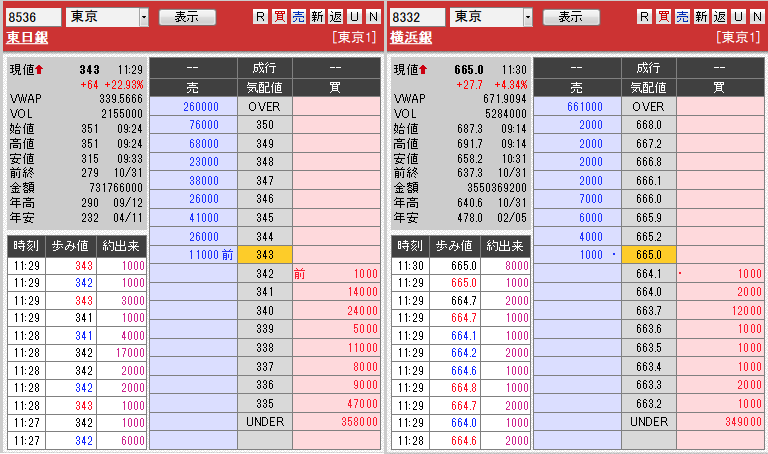Viewport: 768px width, 454px height.
Task: Click the VWAP value 339.5666
Action: 121,99
